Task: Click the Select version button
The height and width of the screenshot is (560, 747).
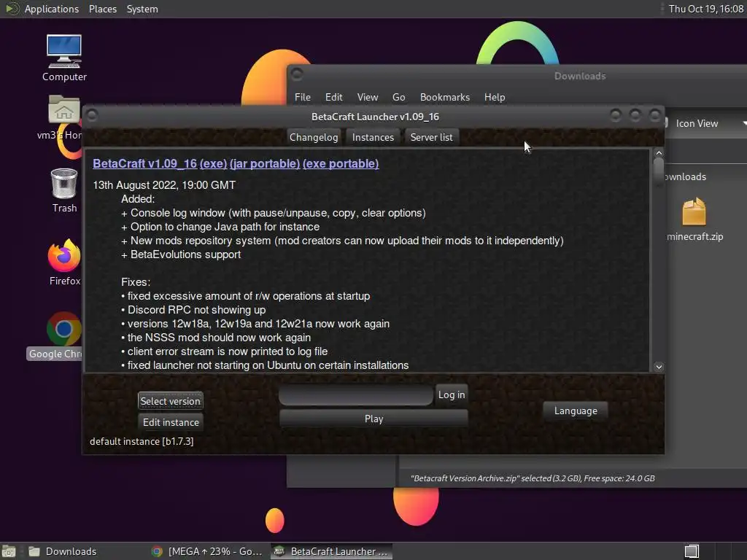Action: (x=171, y=401)
